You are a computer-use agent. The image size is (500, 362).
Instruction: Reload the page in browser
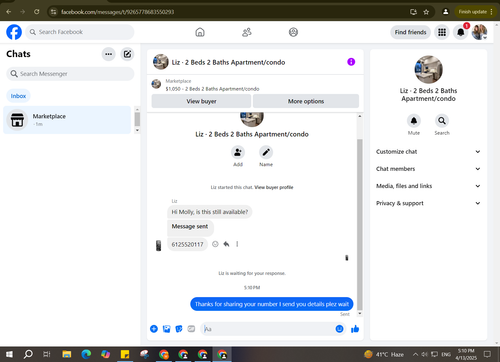37,12
